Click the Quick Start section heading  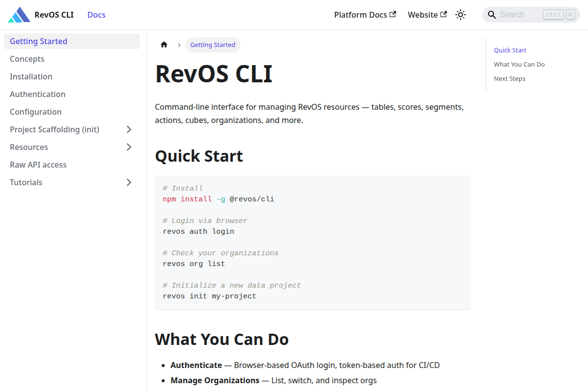pos(199,156)
